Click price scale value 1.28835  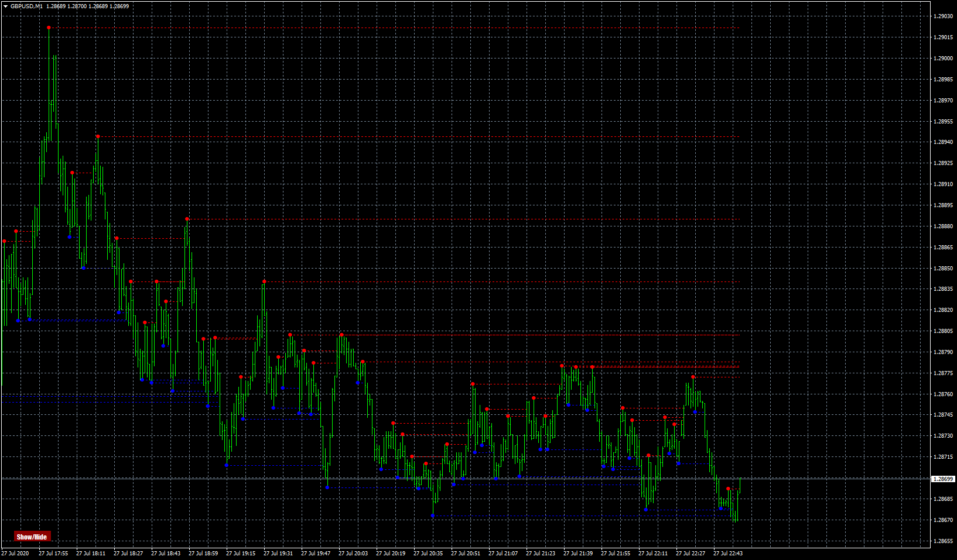[x=943, y=289]
